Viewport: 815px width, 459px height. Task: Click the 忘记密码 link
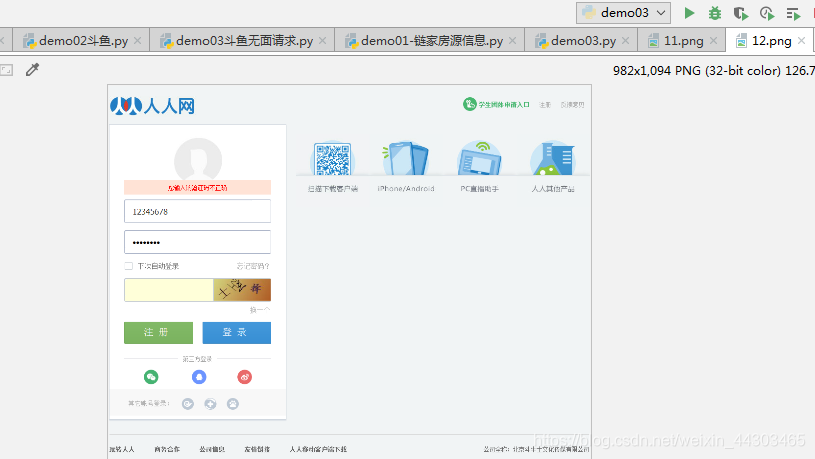pyautogui.click(x=253, y=266)
